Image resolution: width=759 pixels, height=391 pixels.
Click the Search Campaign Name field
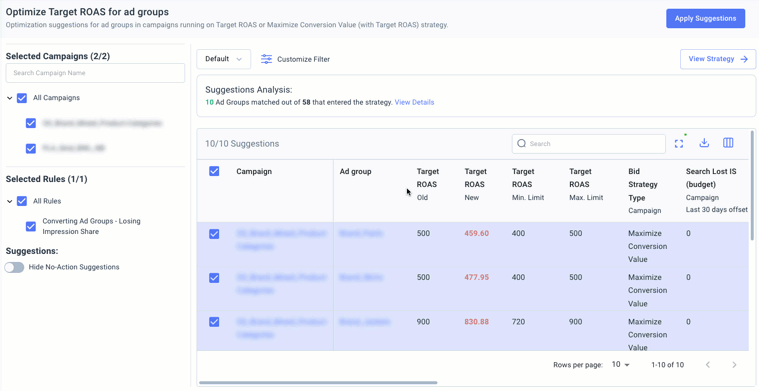pos(95,73)
